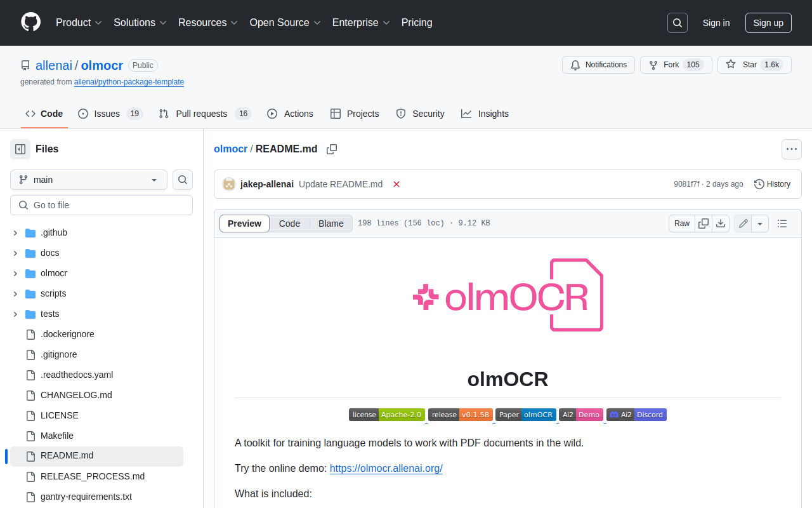Viewport: 812px width, 508px height.
Task: Click the release v0.1.58 badge
Action: [461, 415]
